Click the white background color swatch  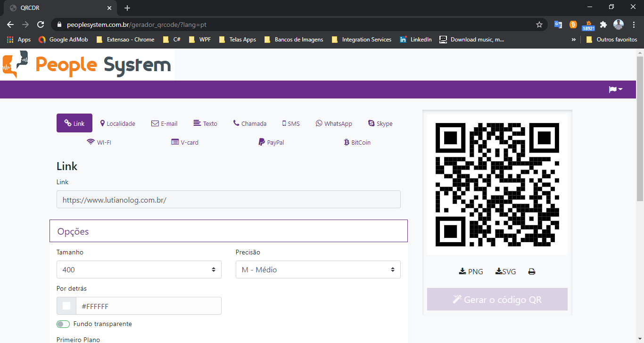coord(66,306)
